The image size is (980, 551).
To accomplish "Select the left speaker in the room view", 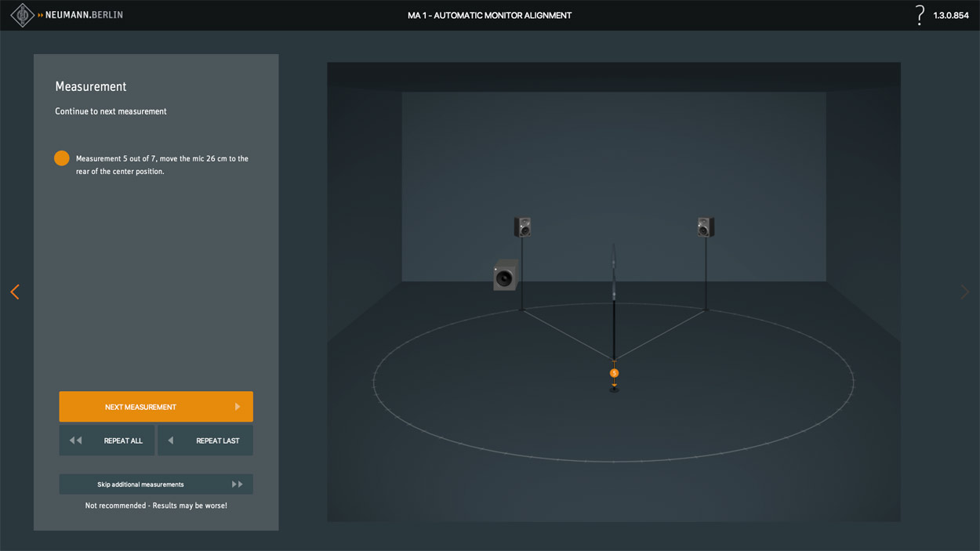I will click(x=522, y=227).
